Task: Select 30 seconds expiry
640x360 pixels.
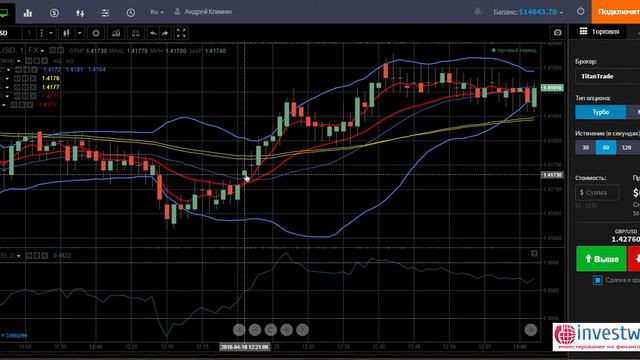Action: pos(585,147)
